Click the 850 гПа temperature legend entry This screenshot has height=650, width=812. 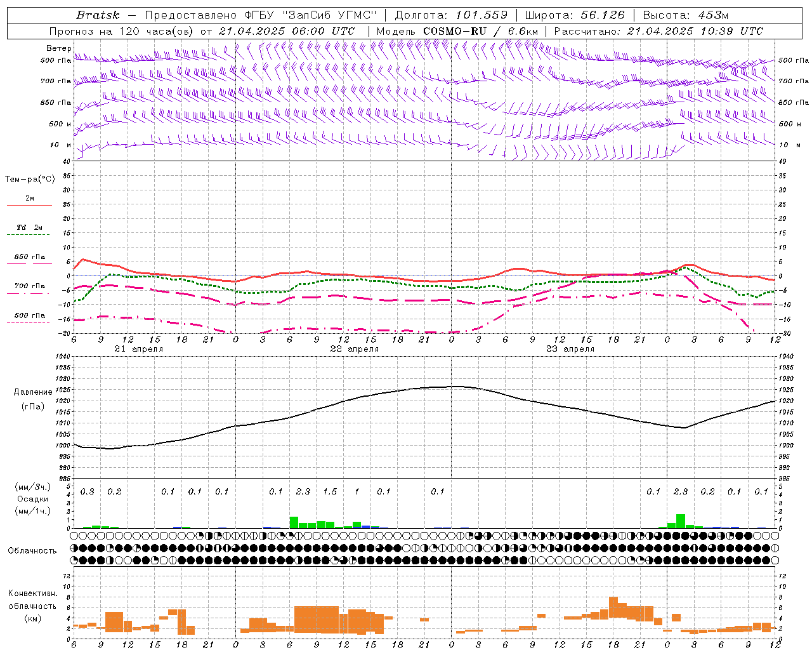point(29,257)
